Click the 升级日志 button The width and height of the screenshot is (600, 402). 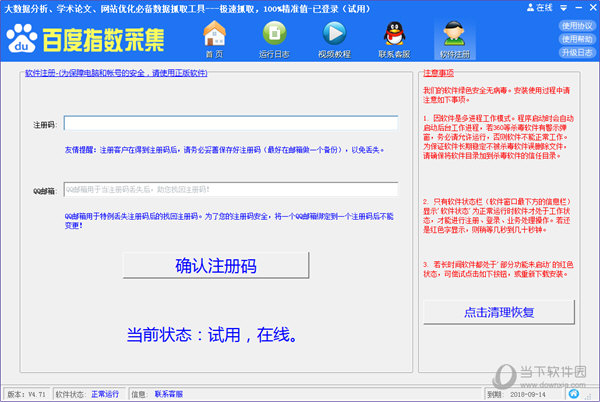click(x=577, y=52)
